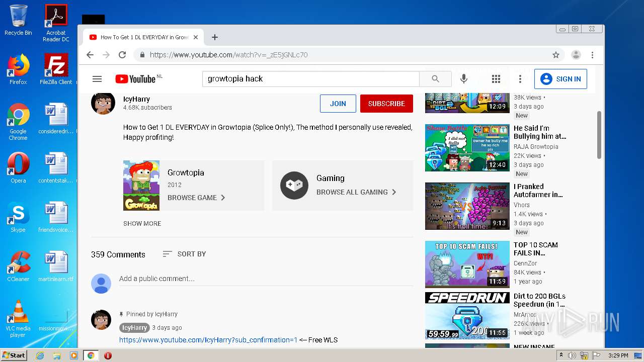Click the Chrome address bar URL
Image resolution: width=644 pixels, height=362 pixels.
229,55
